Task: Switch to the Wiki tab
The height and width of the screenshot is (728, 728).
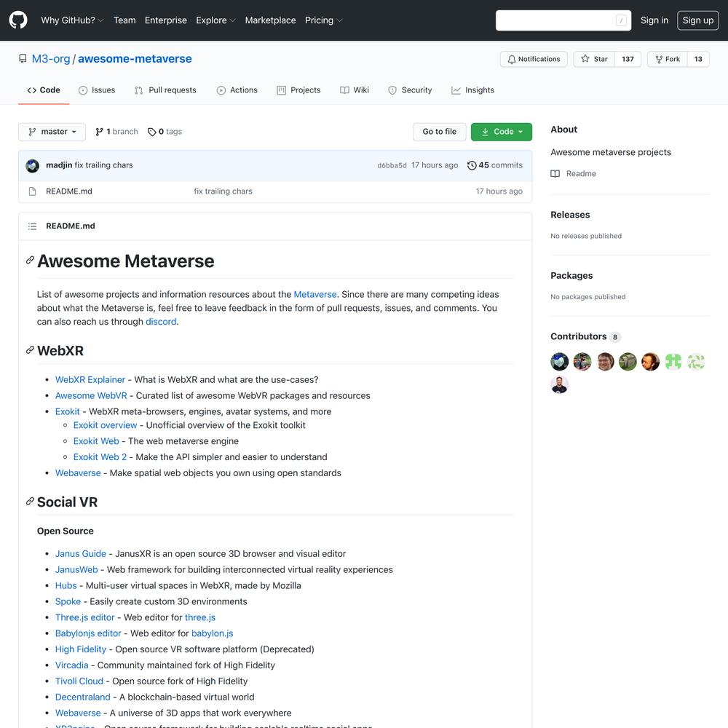Action: pyautogui.click(x=355, y=90)
